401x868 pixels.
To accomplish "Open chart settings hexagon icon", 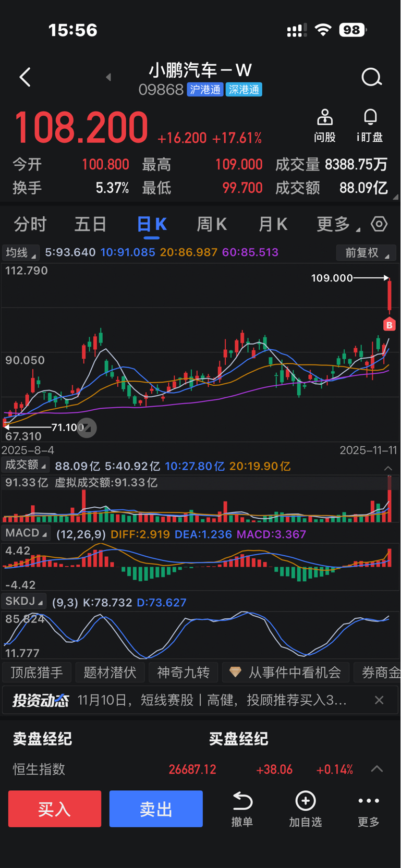I will tap(379, 224).
